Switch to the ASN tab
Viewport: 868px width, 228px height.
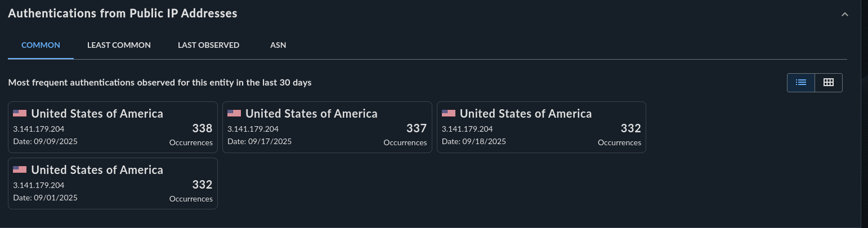[x=278, y=45]
